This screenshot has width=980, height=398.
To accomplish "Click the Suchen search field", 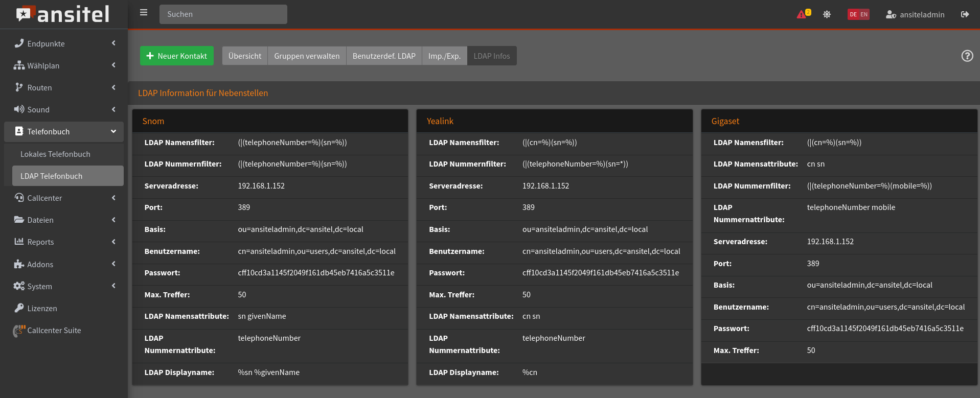I will [223, 14].
